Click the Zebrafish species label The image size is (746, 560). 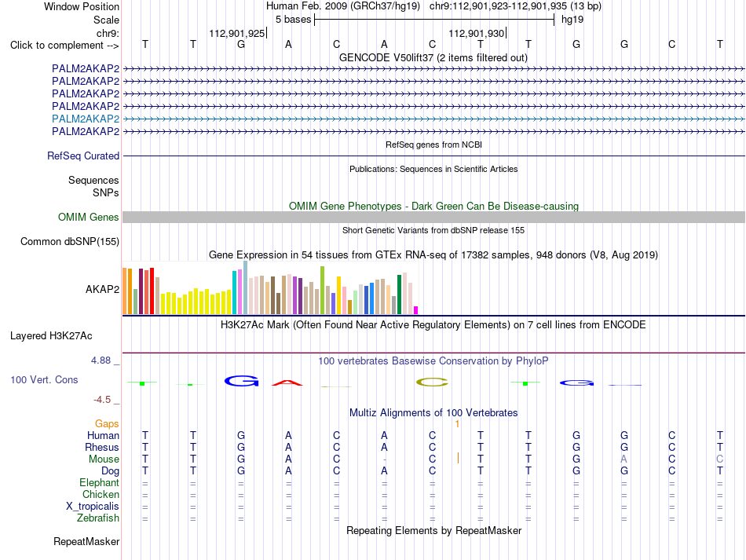98,518
